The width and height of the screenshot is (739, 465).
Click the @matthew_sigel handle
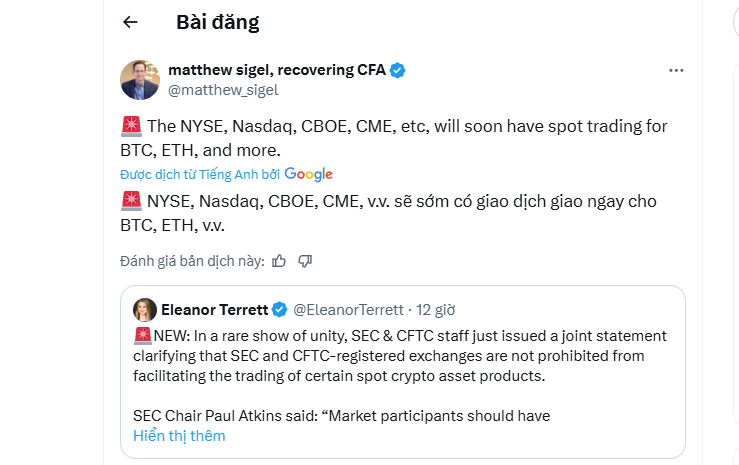(223, 90)
